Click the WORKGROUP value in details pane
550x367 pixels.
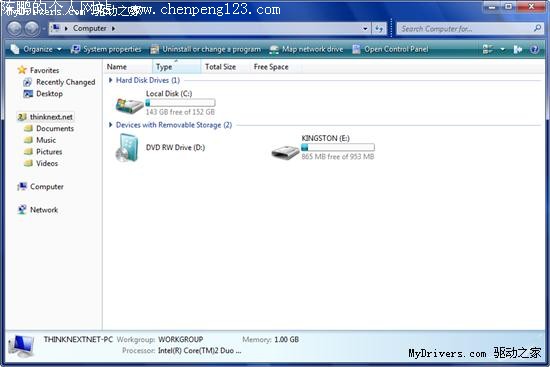[x=181, y=339]
